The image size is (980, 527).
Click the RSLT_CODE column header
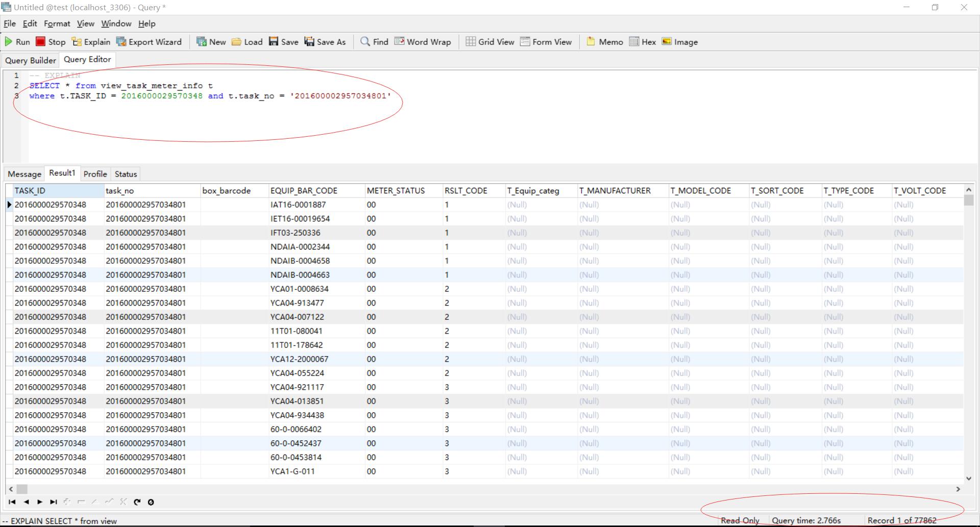[474, 190]
